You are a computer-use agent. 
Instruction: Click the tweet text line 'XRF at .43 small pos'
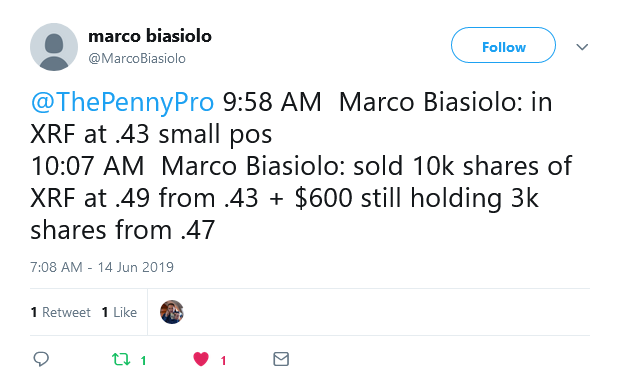[x=151, y=134]
